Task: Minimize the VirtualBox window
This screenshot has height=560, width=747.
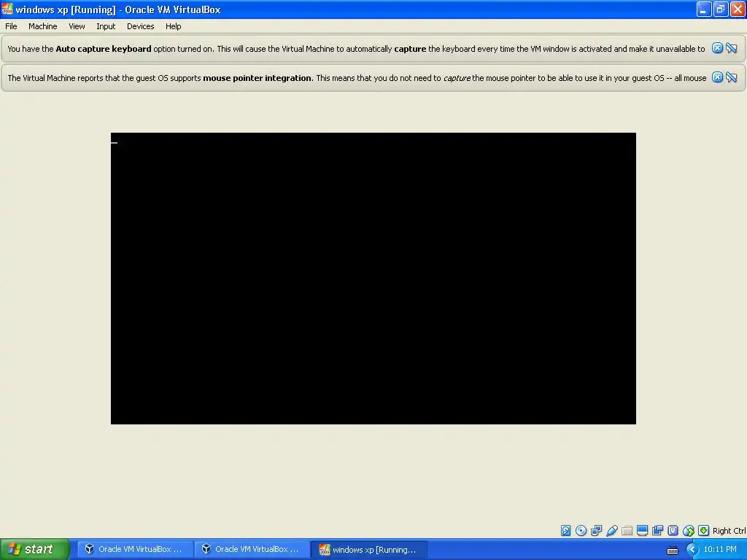Action: (x=704, y=9)
